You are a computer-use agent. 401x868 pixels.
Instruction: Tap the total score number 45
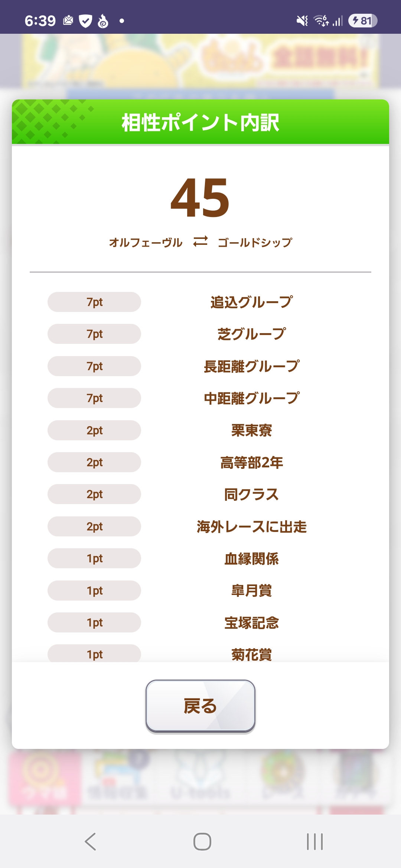(200, 198)
